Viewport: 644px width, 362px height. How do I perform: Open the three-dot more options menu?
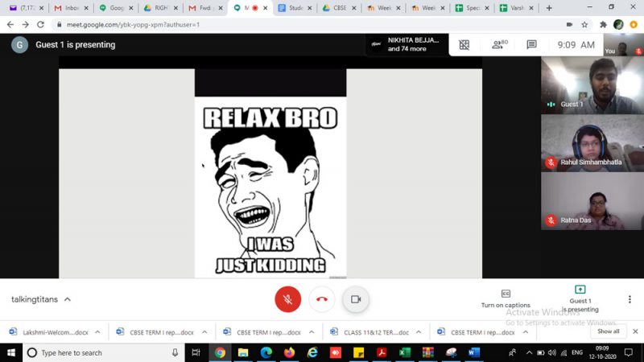[630, 299]
